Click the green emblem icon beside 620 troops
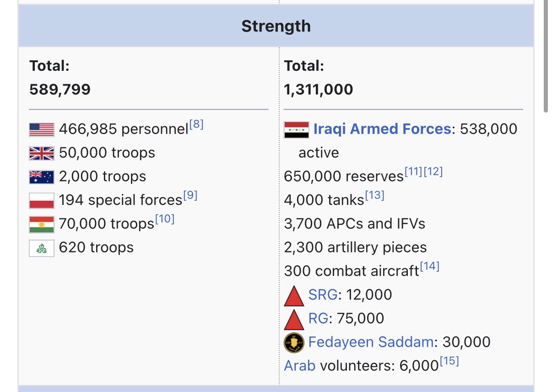Viewport: 552px width, 392px height. tap(42, 248)
